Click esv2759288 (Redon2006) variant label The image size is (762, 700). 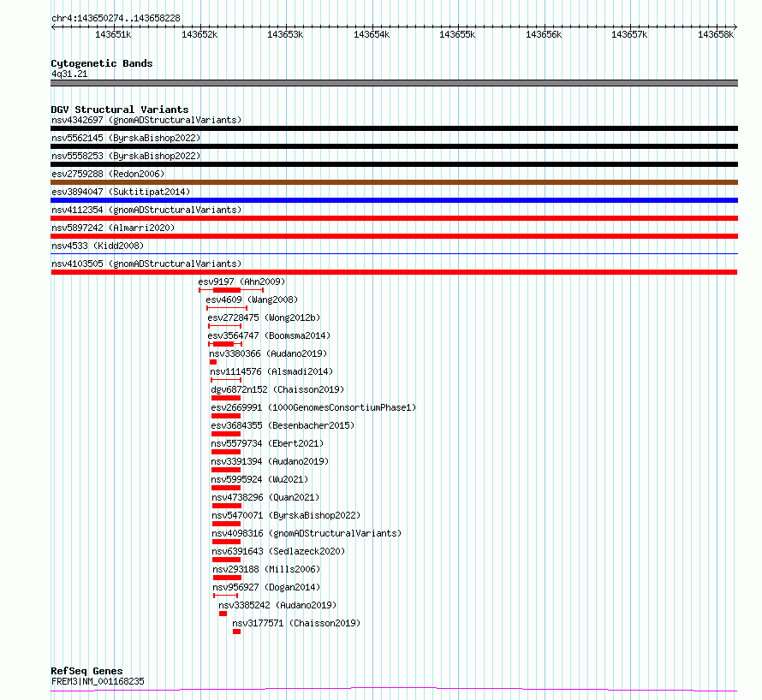click(108, 174)
